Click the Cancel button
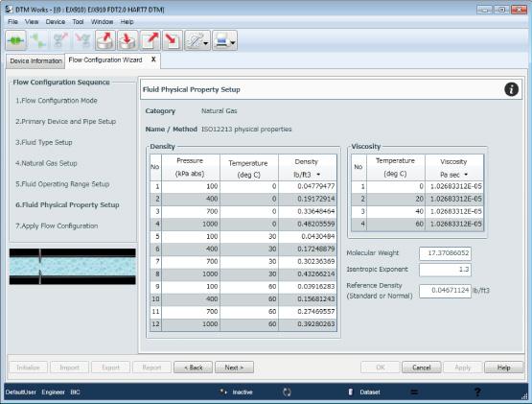This screenshot has width=532, height=404. pos(422,368)
